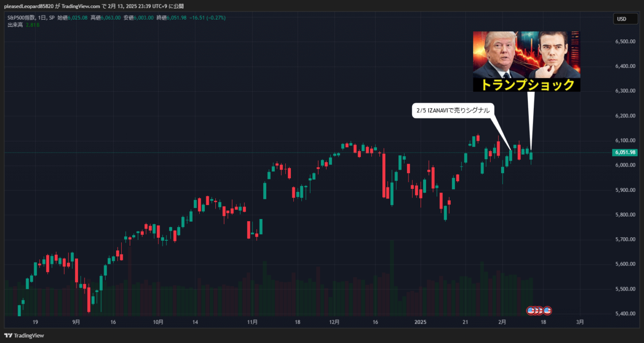Image resolution: width=644 pixels, height=343 pixels.
Task: Open the S&P500指数 symbol menu
Action: (x=21, y=18)
